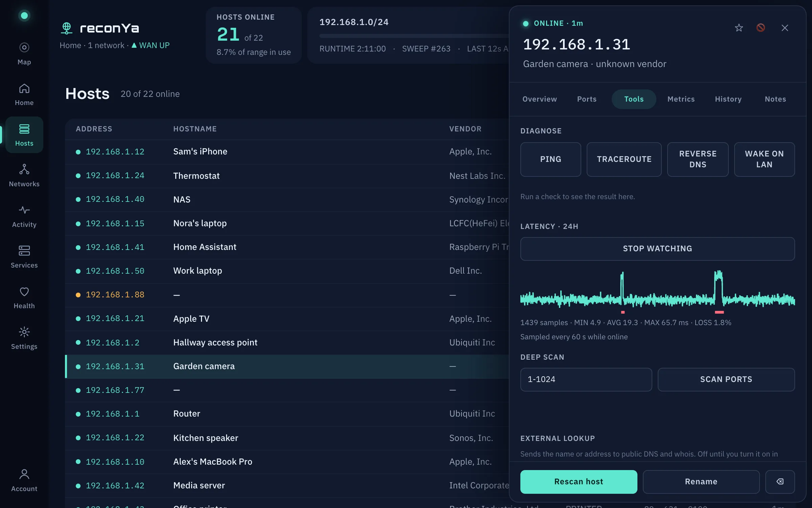812x508 pixels.
Task: Send WAKE ON LAN packet
Action: point(764,159)
